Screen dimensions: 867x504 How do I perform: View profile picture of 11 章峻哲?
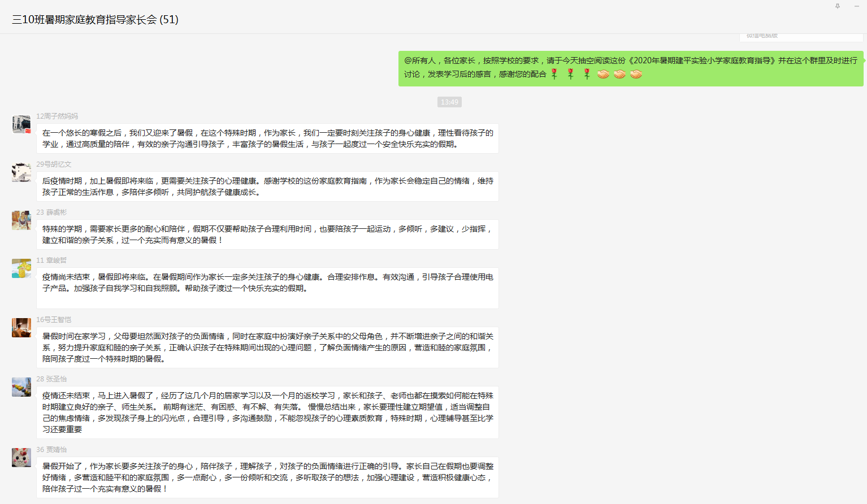[21, 268]
